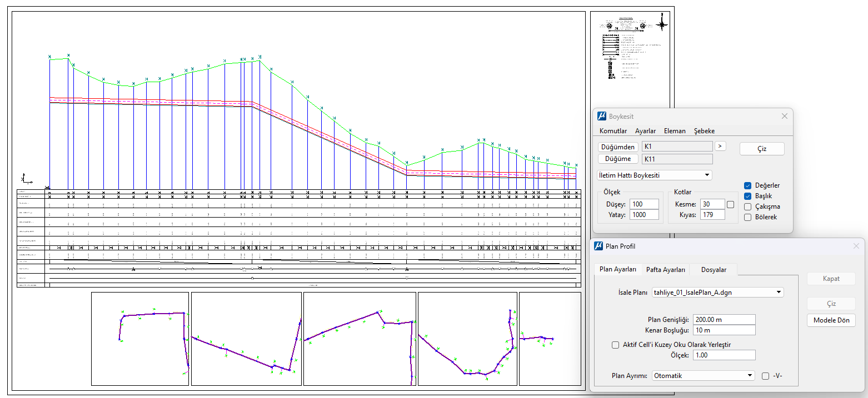Open the Komutlar menu

613,131
